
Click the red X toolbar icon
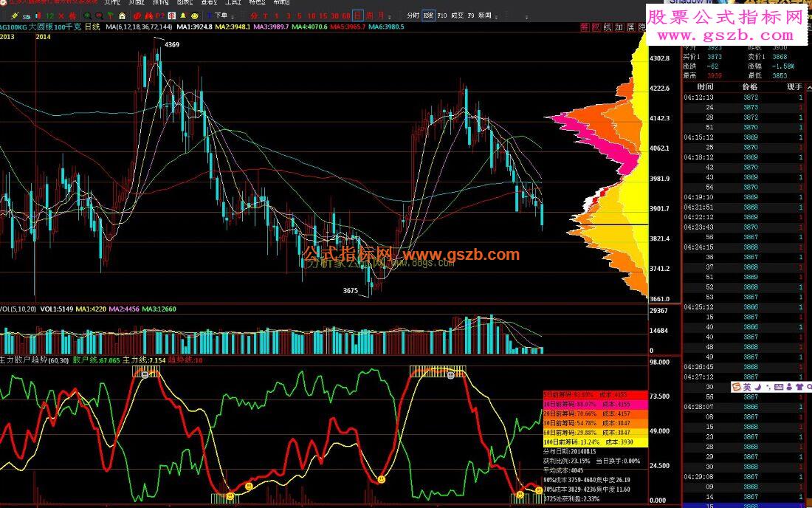[x=61, y=16]
